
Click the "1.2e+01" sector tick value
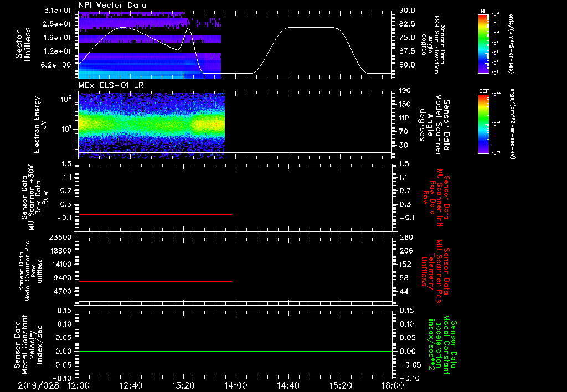58,51
